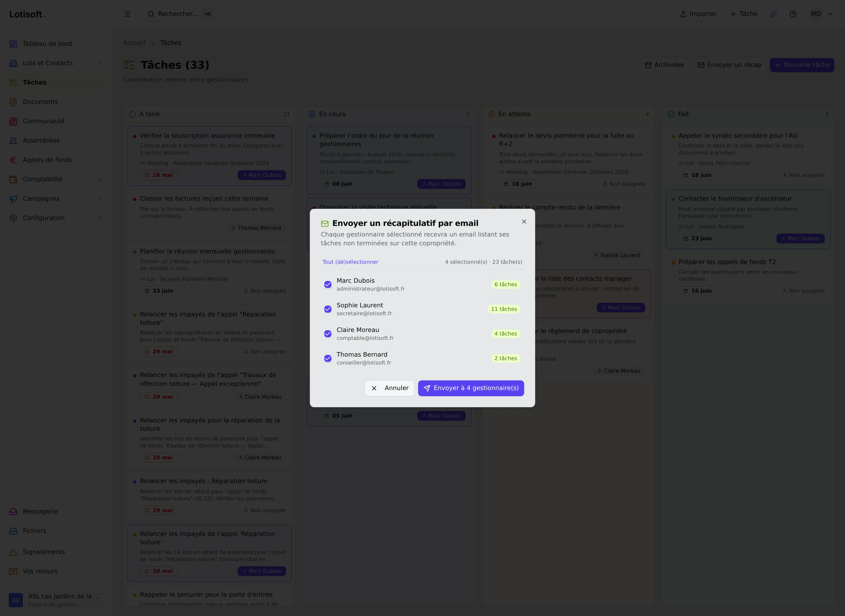The width and height of the screenshot is (845, 616).
Task: Toggle sidebar with hamburger icon
Action: coord(128,14)
